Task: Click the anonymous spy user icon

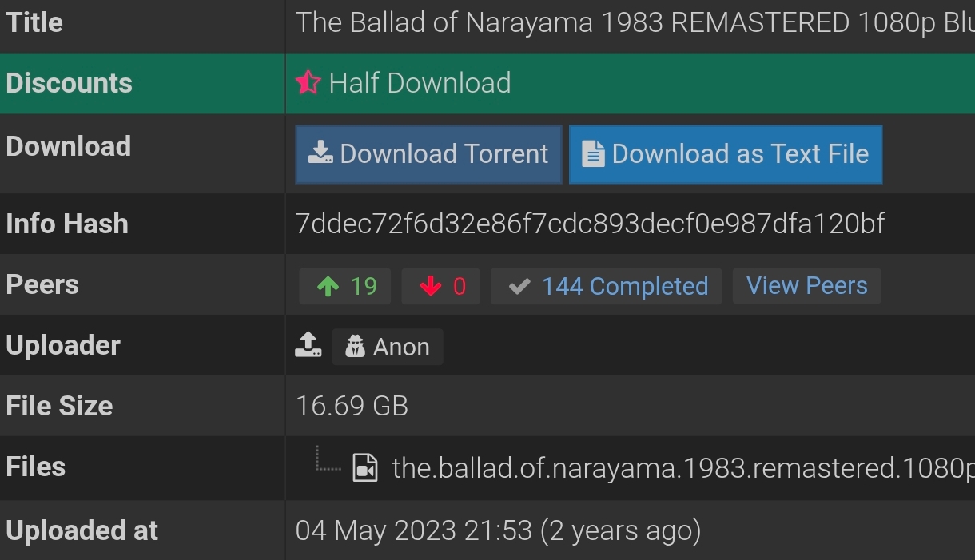Action: tap(355, 347)
